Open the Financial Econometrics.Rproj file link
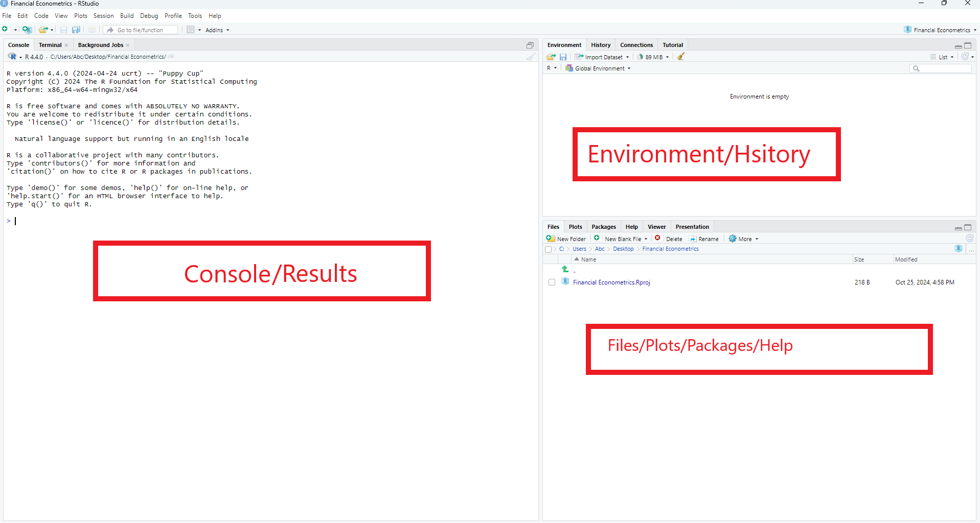Screen dimensions: 980x523 point(611,282)
